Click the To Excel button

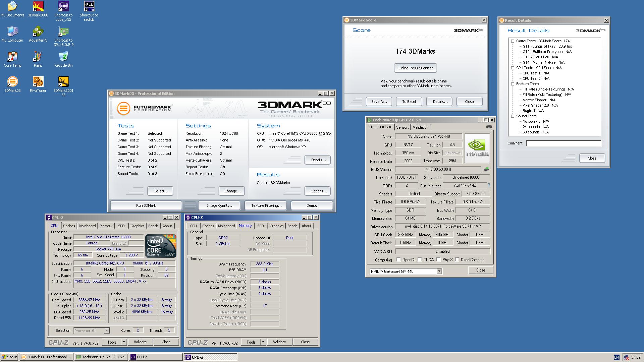point(409,102)
